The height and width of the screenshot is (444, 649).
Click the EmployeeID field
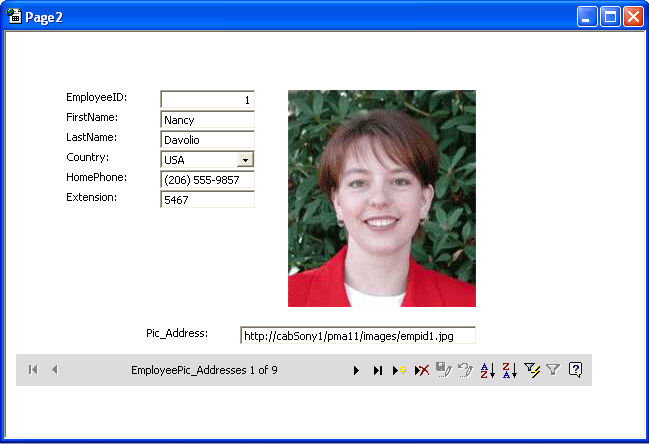[207, 100]
